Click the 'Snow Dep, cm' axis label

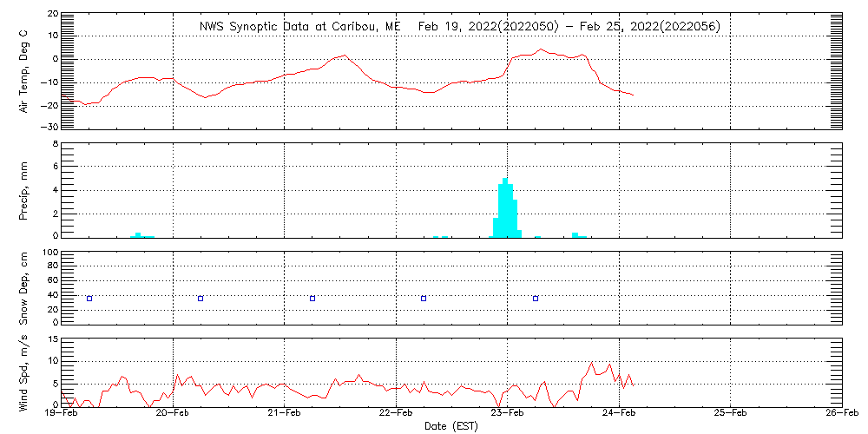click(x=24, y=287)
